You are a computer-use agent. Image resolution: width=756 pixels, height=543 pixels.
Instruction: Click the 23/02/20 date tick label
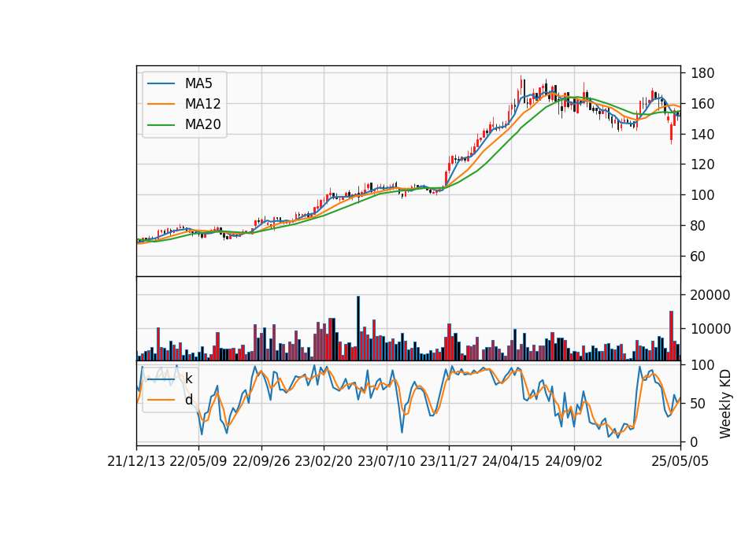click(324, 461)
